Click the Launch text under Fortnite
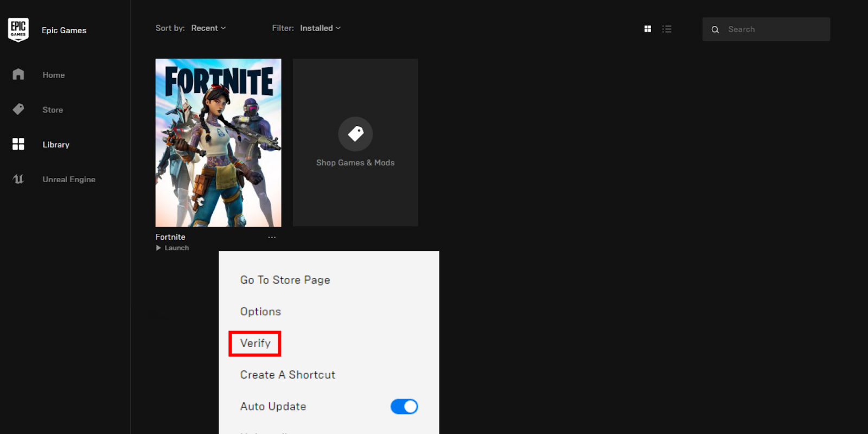 (177, 248)
